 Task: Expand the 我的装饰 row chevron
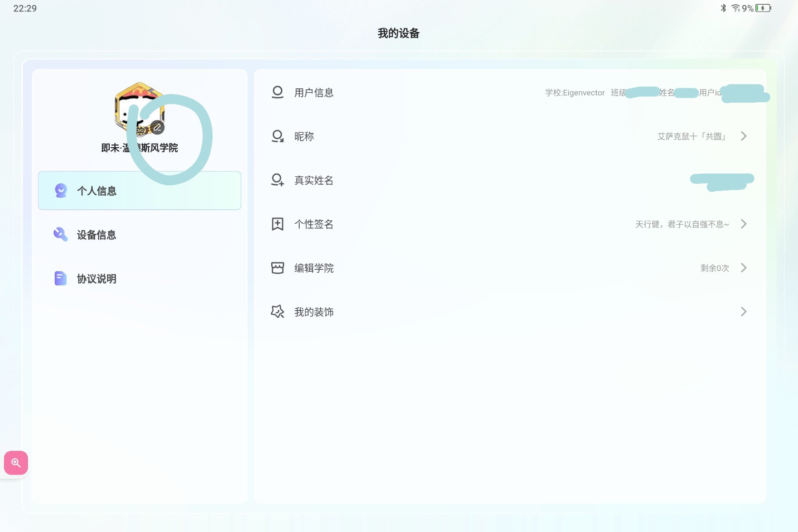point(744,312)
